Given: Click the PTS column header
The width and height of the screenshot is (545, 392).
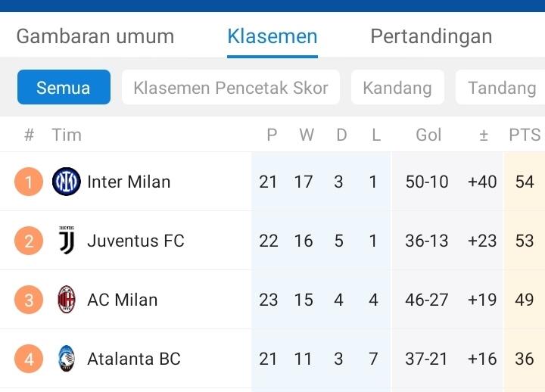Looking at the screenshot, I should pos(525,135).
